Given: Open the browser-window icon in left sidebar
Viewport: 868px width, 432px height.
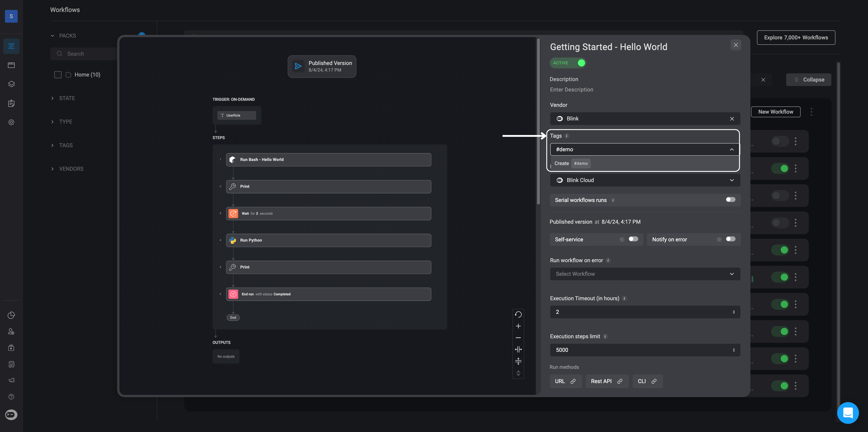Looking at the screenshot, I should (11, 65).
